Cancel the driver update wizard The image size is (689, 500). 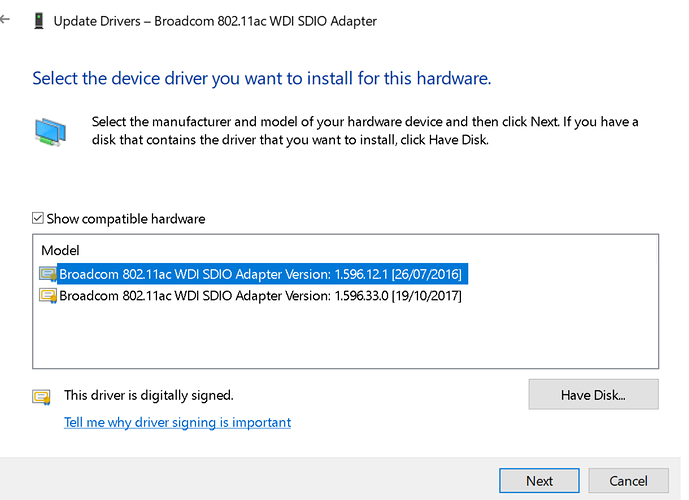coord(628,481)
